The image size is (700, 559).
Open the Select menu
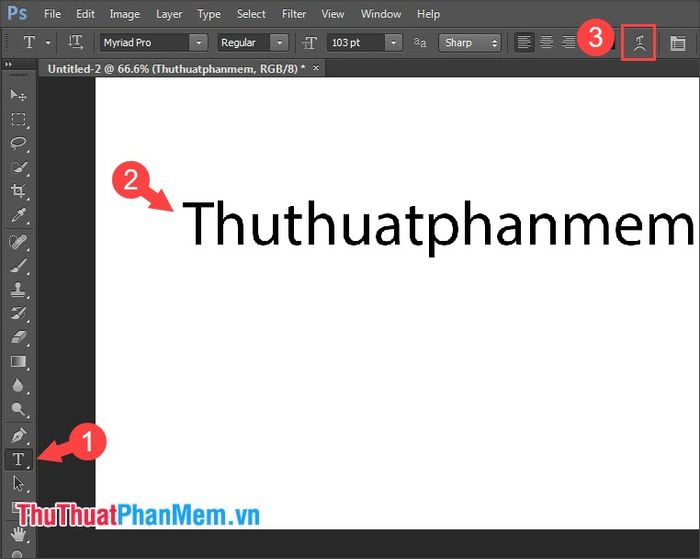(x=251, y=14)
